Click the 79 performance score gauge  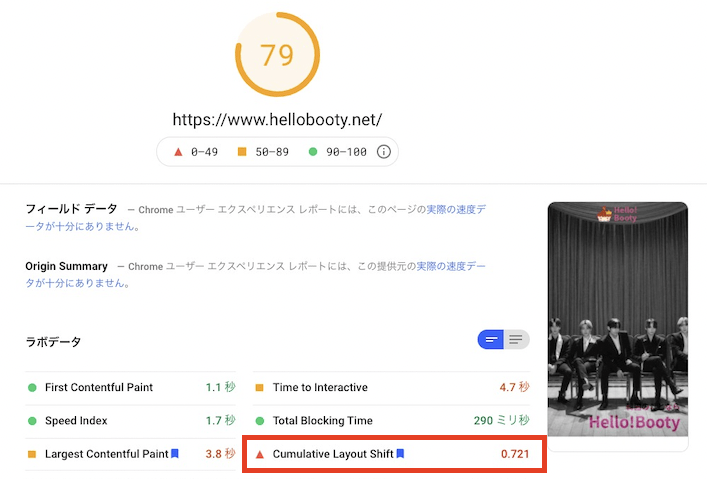click(277, 54)
